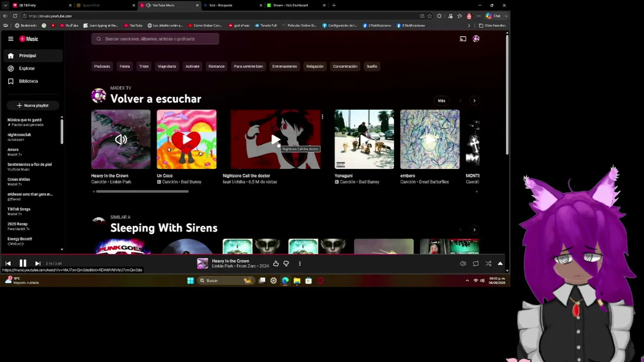Open the account avatar menu
This screenshot has height=362, width=644.
point(476,39)
